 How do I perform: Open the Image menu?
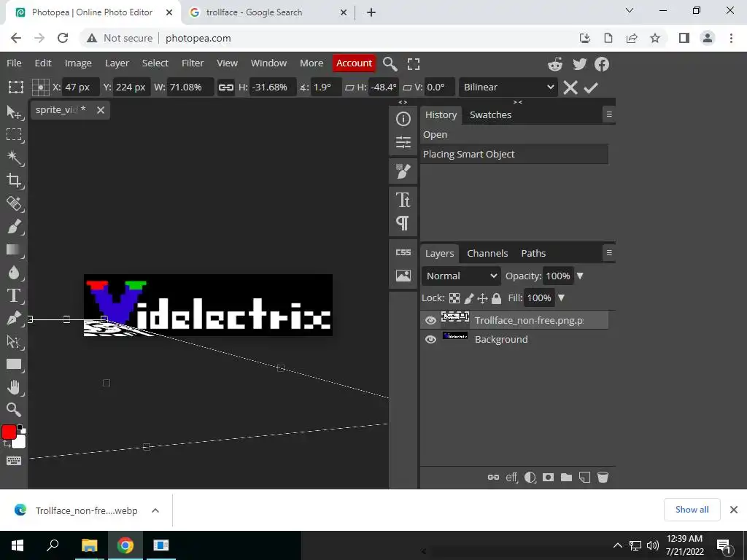[x=78, y=63]
